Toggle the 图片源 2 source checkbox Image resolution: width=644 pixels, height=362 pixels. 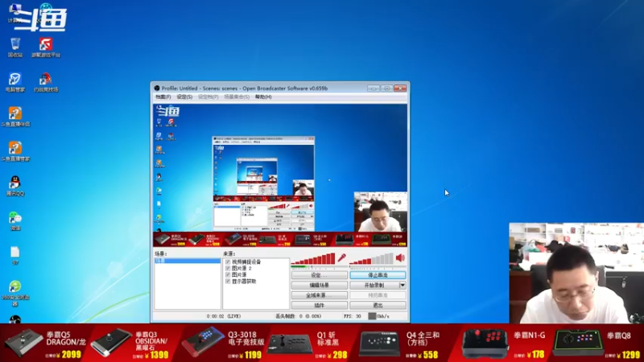(x=228, y=269)
